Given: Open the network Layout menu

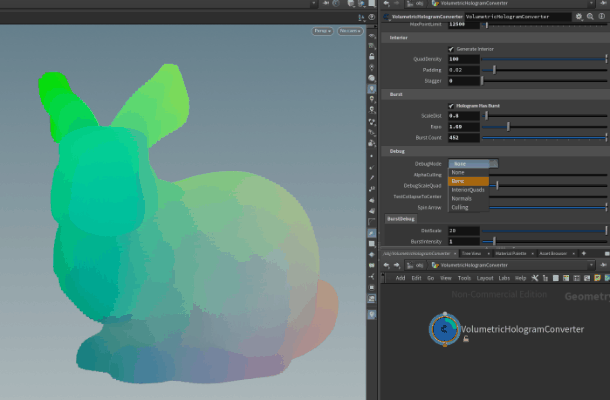Looking at the screenshot, I should point(485,278).
